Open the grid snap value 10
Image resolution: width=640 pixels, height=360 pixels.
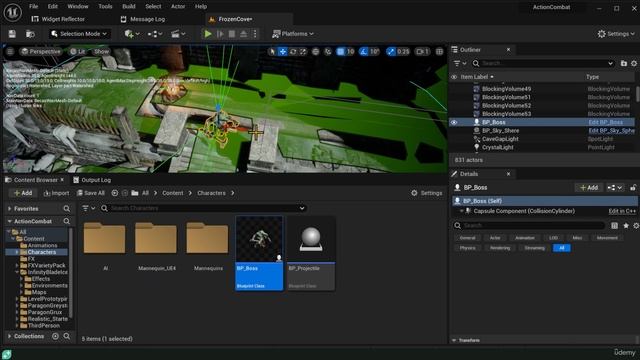(350, 51)
